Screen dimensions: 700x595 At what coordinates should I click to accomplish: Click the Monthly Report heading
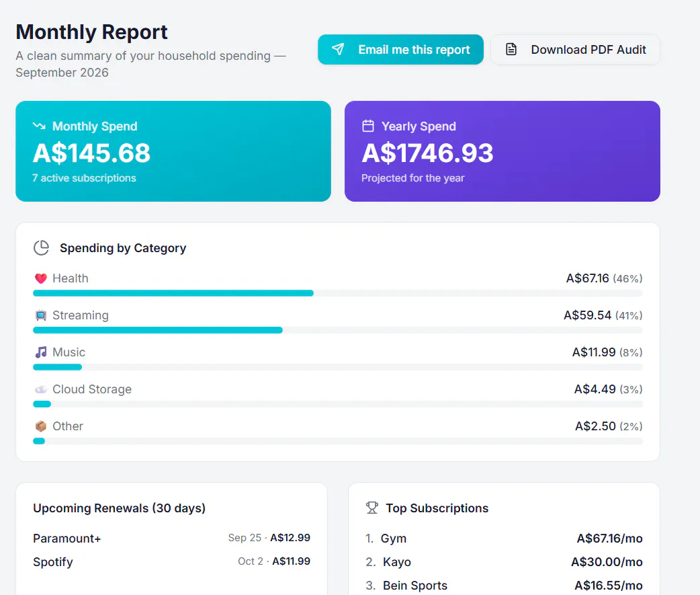[x=91, y=32]
